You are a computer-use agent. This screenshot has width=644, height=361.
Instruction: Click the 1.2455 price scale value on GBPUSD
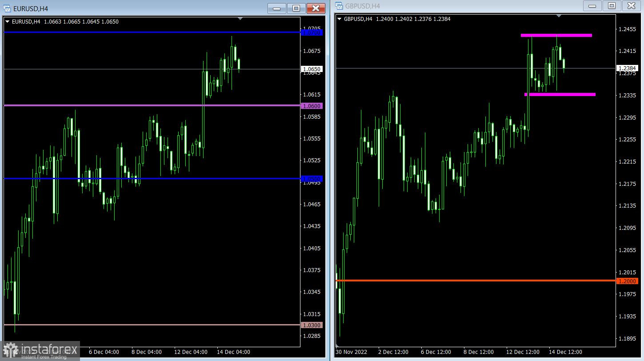[627, 29]
